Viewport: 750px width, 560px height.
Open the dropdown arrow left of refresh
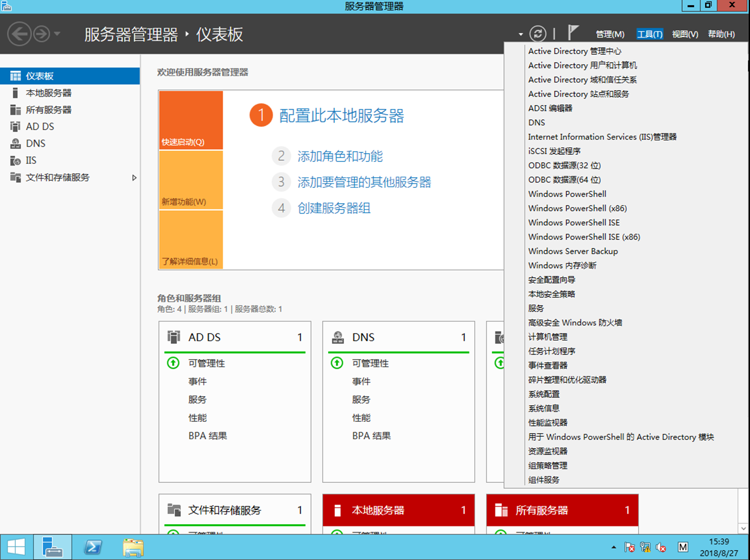[x=521, y=34]
